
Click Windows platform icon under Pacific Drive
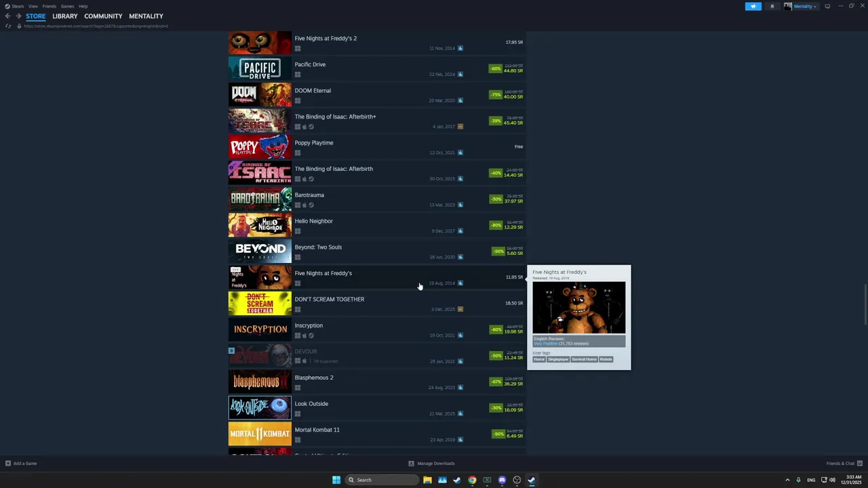(298, 75)
